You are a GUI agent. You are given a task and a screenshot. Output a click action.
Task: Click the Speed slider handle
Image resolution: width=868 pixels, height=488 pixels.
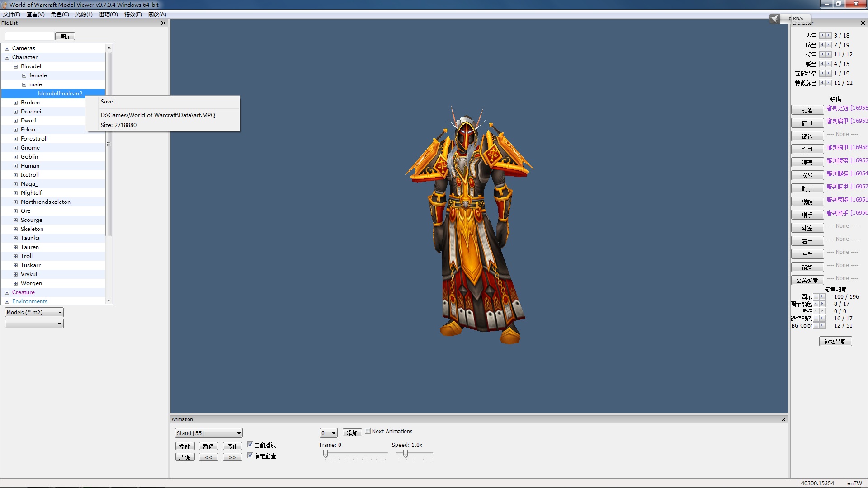click(x=406, y=454)
